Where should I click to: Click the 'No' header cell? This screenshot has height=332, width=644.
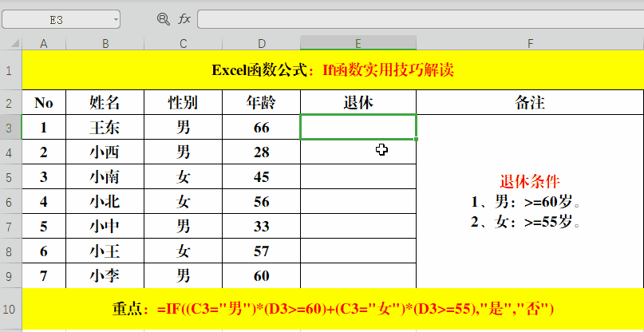click(44, 102)
